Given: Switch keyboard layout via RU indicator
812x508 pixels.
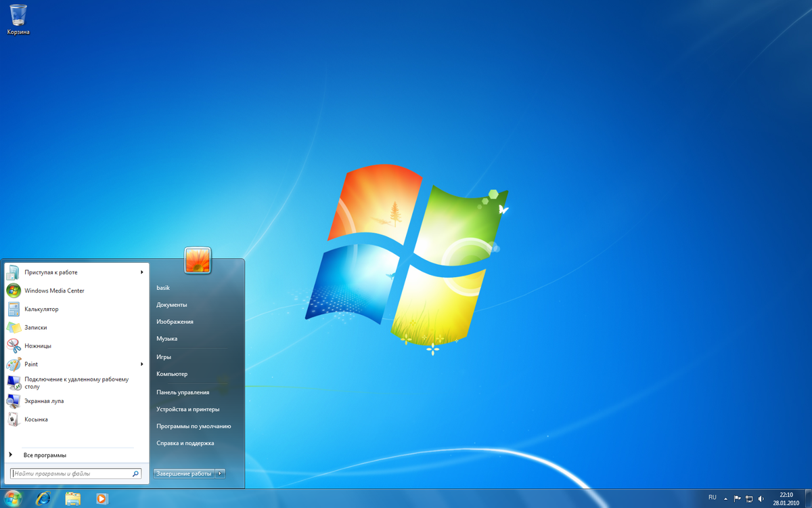Looking at the screenshot, I should tap(712, 498).
